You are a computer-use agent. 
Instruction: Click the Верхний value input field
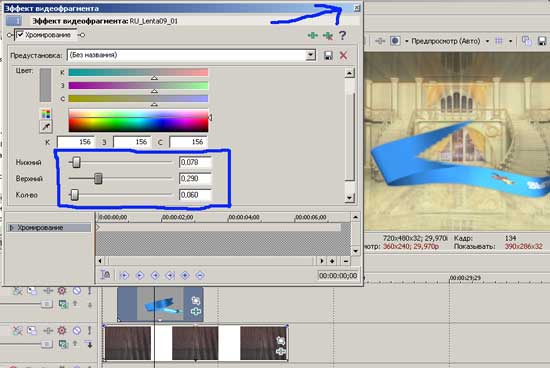click(195, 179)
